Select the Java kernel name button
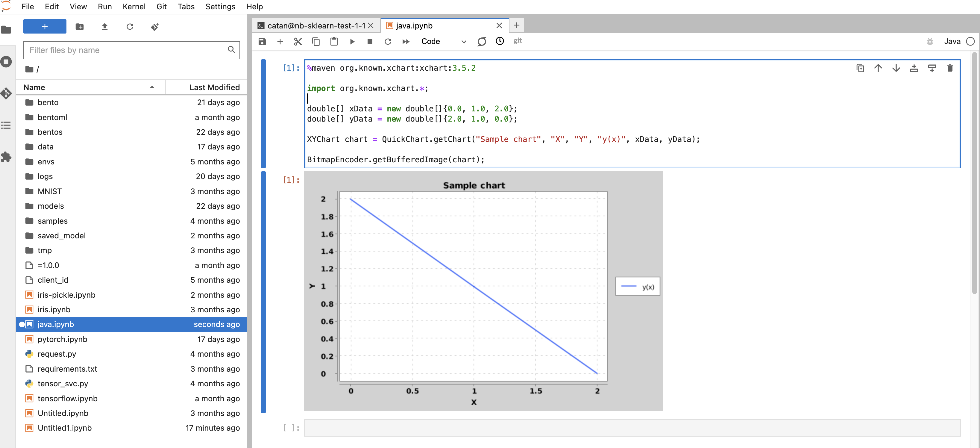The height and width of the screenshot is (448, 980). click(x=952, y=42)
